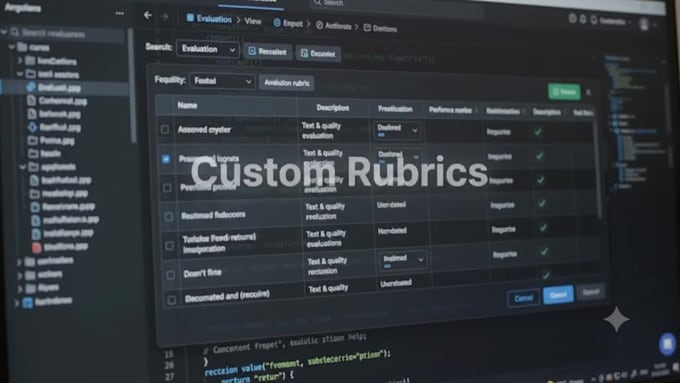This screenshot has height=383, width=680.
Task: Expand the lonCations folder
Action: [20, 60]
